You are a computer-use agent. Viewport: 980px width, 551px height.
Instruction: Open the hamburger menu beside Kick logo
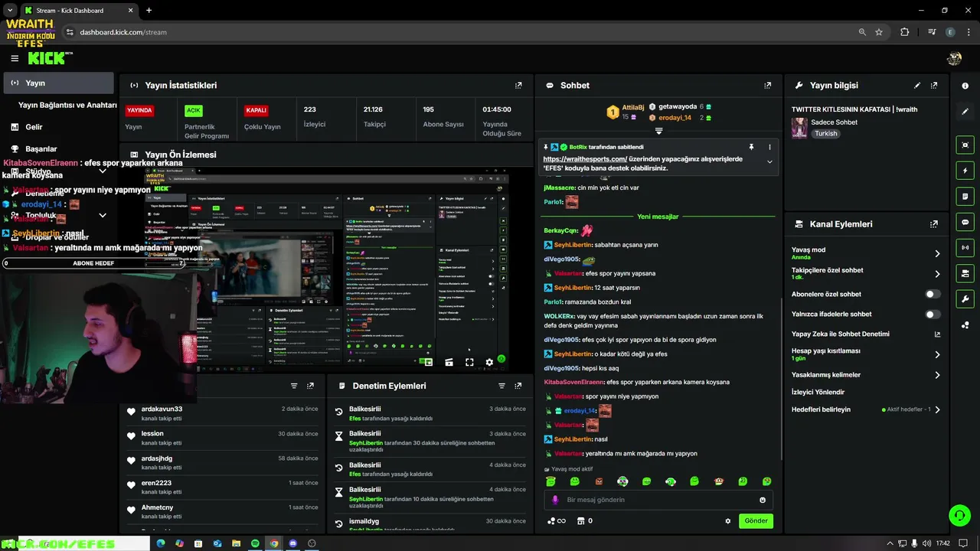(15, 58)
